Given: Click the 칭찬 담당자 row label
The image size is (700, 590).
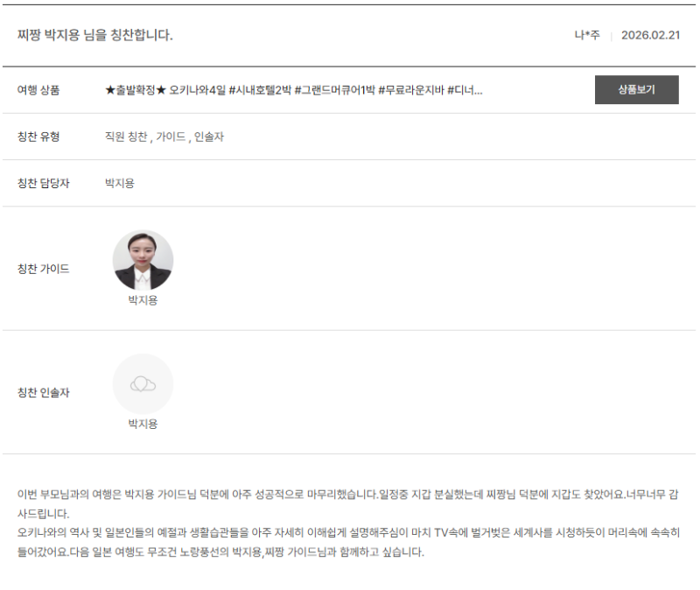Looking at the screenshot, I should coord(43,184).
